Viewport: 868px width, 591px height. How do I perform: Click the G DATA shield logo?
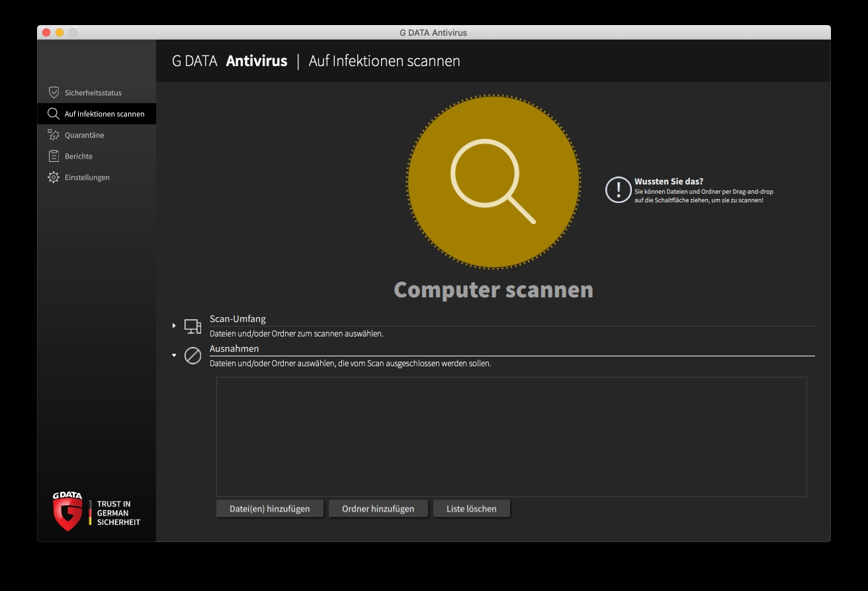[67, 511]
